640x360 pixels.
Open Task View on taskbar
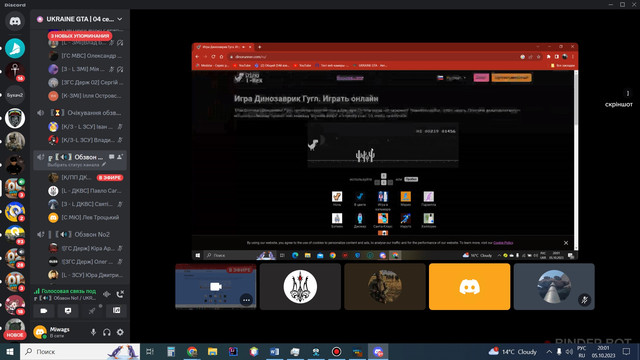pos(150,351)
